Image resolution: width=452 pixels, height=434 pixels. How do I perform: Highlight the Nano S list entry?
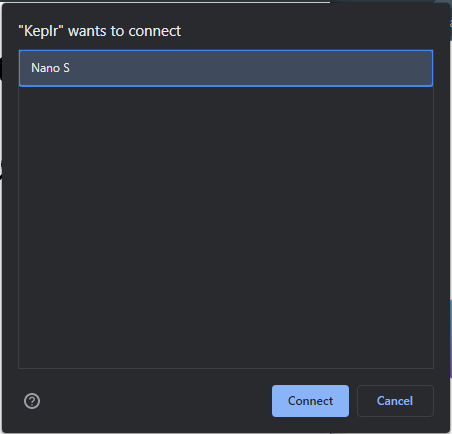click(226, 68)
